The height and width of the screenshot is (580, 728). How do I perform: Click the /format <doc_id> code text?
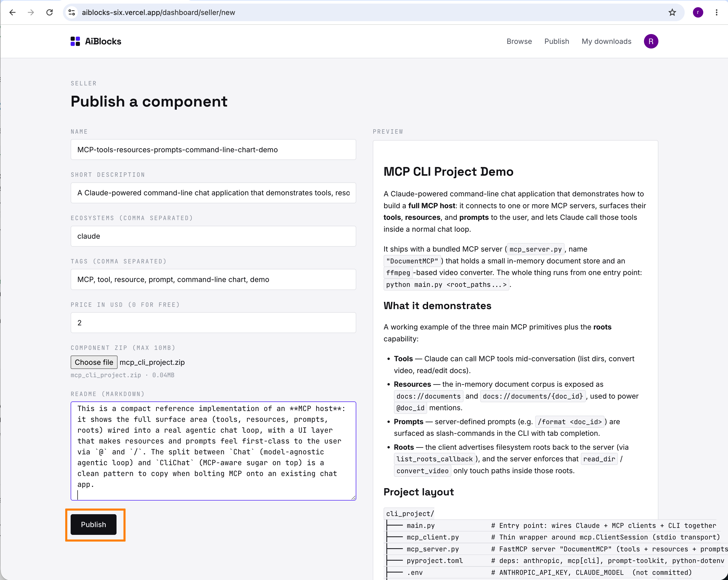click(x=570, y=422)
